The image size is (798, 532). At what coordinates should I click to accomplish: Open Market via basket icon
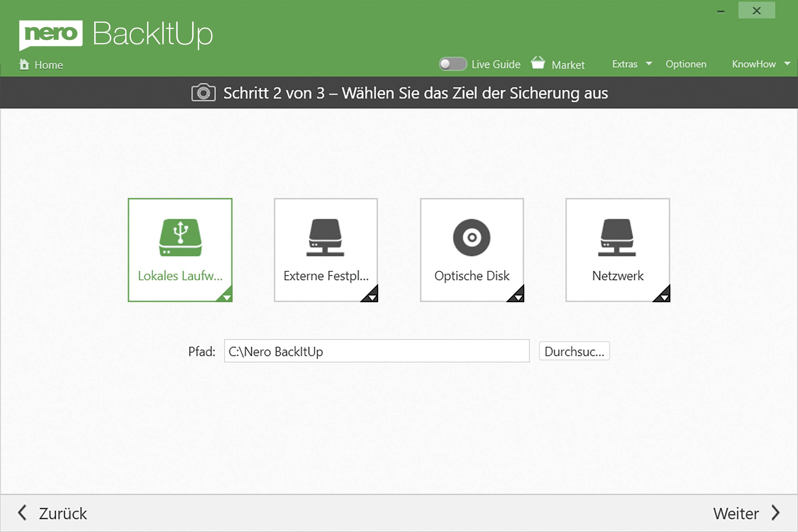click(x=538, y=63)
